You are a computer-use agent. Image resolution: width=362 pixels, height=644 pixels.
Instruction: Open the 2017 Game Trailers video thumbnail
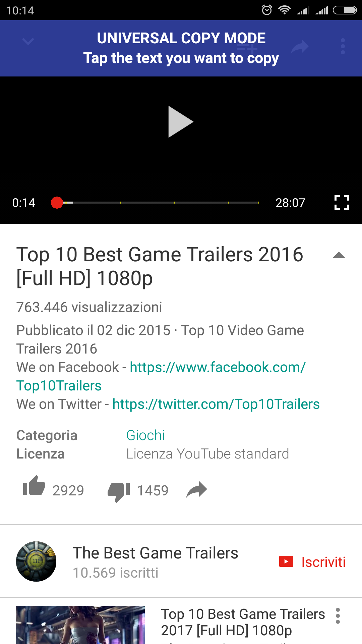coord(80,625)
